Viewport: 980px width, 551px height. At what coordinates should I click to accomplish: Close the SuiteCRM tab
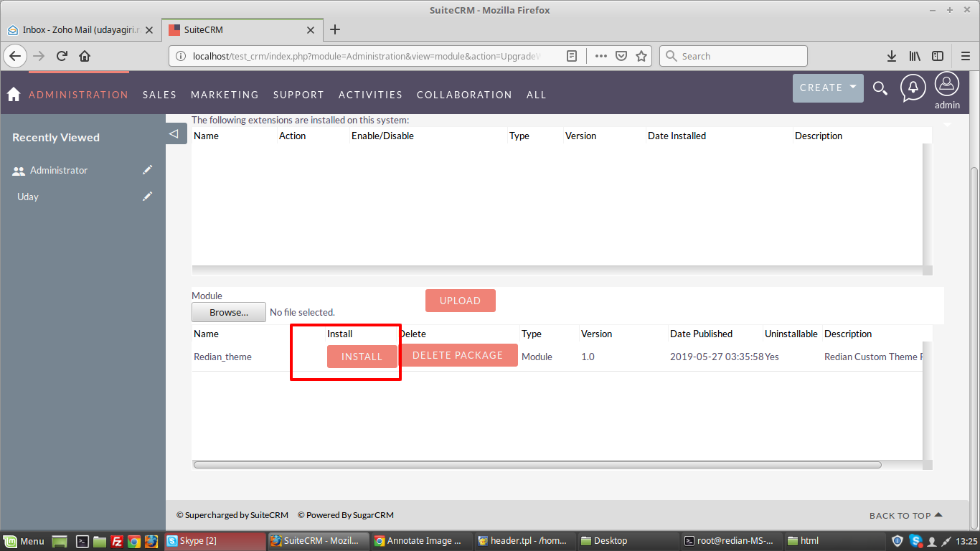tap(311, 30)
